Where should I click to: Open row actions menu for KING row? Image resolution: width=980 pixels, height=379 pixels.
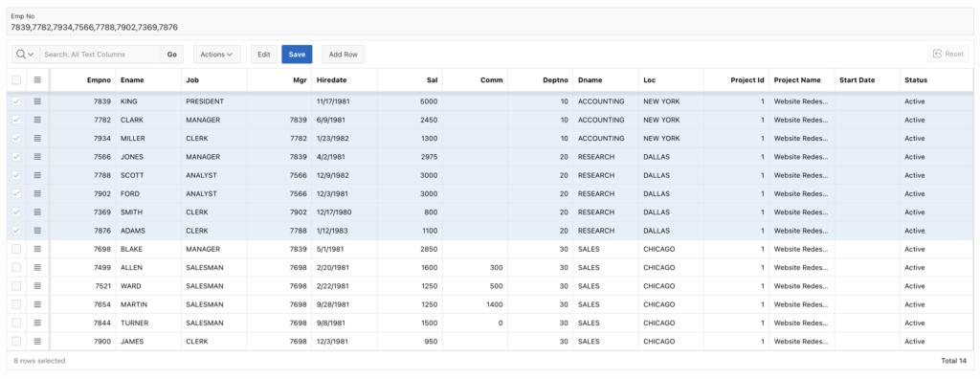click(x=37, y=101)
